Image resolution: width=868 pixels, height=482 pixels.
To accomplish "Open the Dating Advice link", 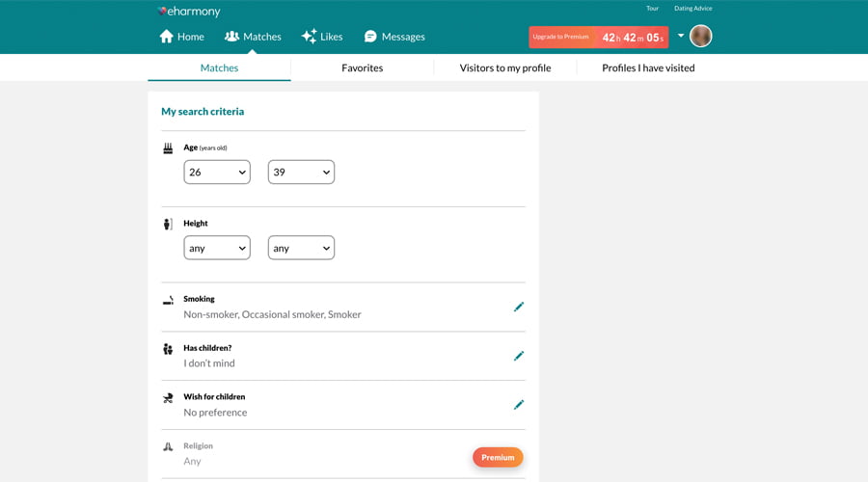I will (x=692, y=9).
